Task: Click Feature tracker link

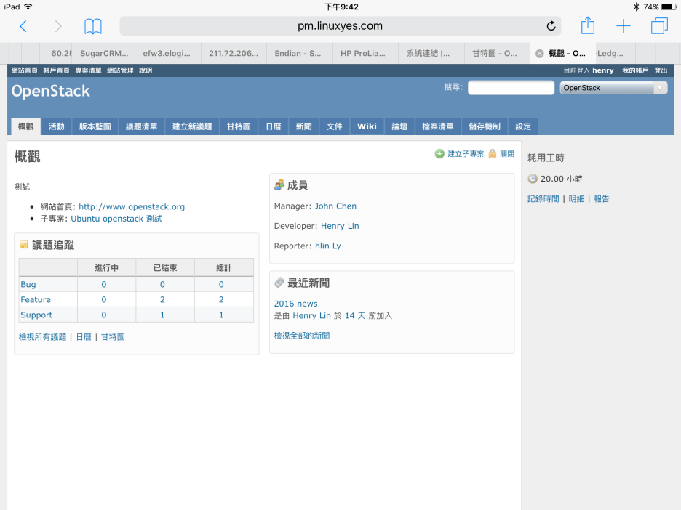Action: pyautogui.click(x=36, y=299)
